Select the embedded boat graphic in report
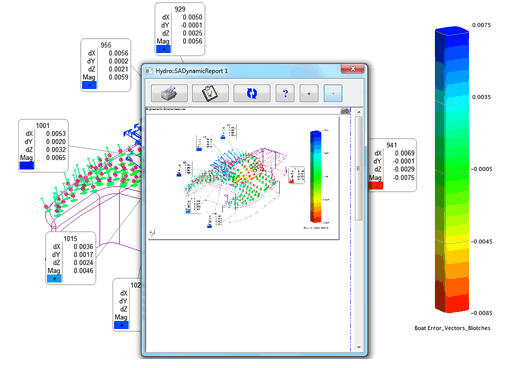This screenshot has height=368, width=513. coord(244,177)
